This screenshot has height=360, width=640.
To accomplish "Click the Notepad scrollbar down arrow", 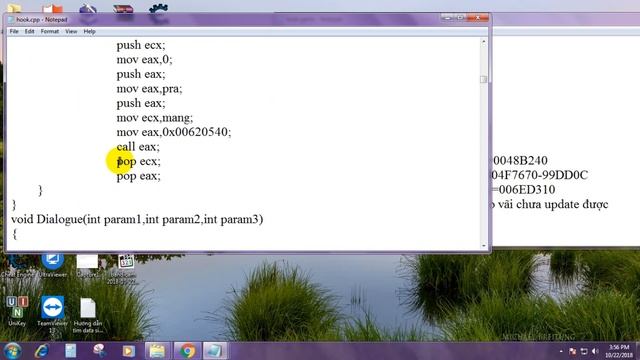I will [484, 246].
